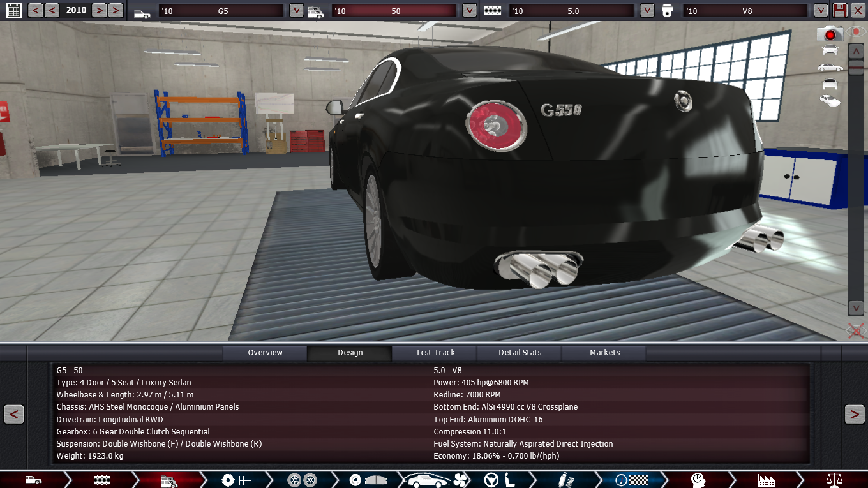Click the camera screenshot icon

[830, 34]
